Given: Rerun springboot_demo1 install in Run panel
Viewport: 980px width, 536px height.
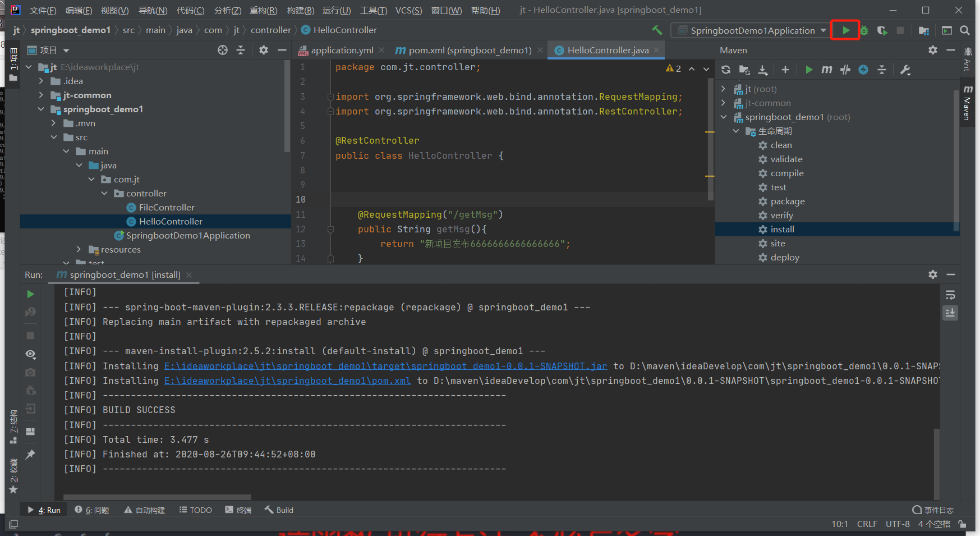Looking at the screenshot, I should (x=31, y=294).
